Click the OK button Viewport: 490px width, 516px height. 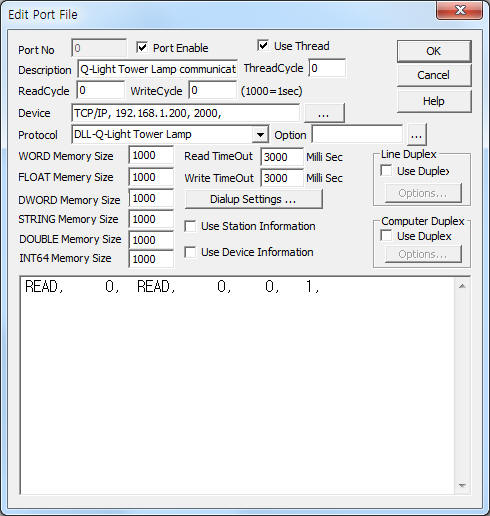(x=434, y=51)
